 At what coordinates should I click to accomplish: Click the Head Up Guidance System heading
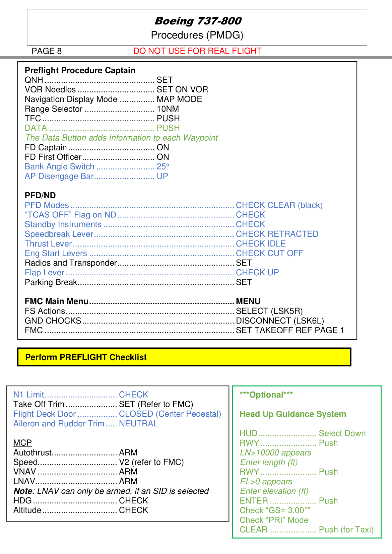click(293, 414)
